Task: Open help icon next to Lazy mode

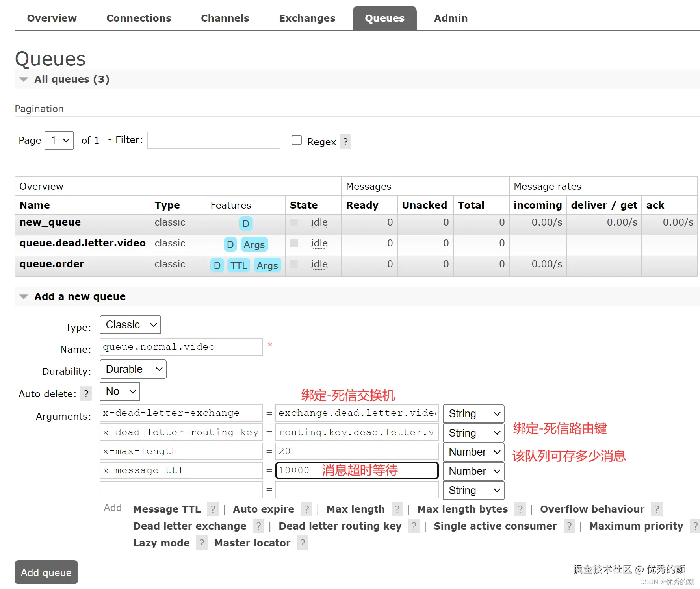Action: 202,543
